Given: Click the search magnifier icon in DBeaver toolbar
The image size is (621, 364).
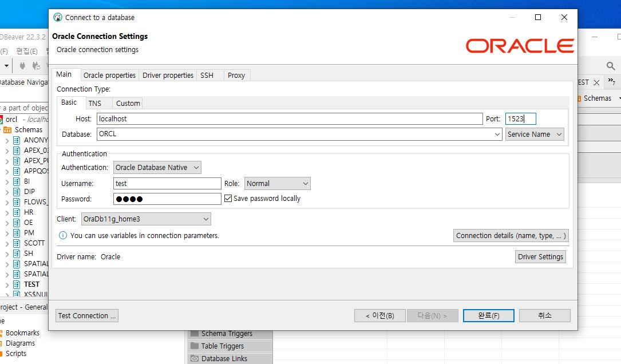Looking at the screenshot, I should click(x=611, y=66).
